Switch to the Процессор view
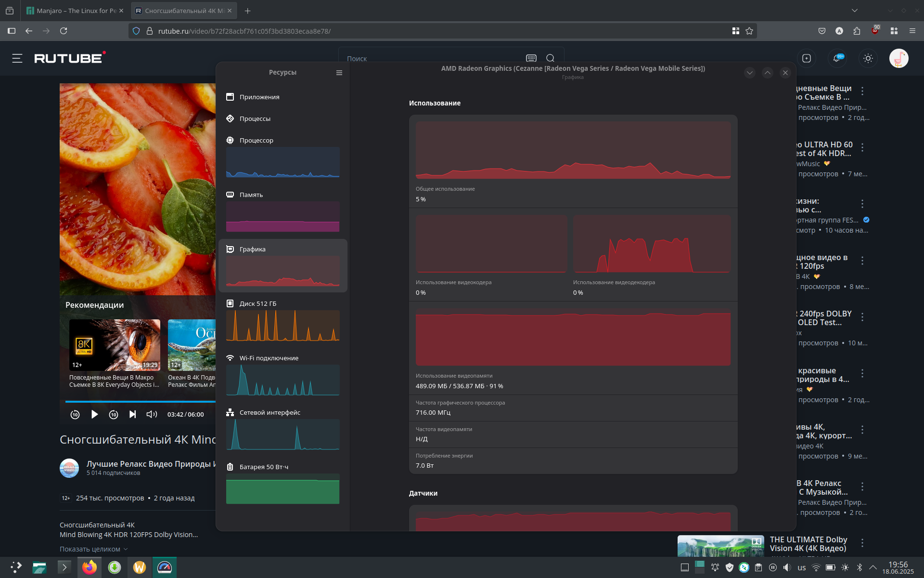Screen dimensions: 924x578 (x=256, y=140)
